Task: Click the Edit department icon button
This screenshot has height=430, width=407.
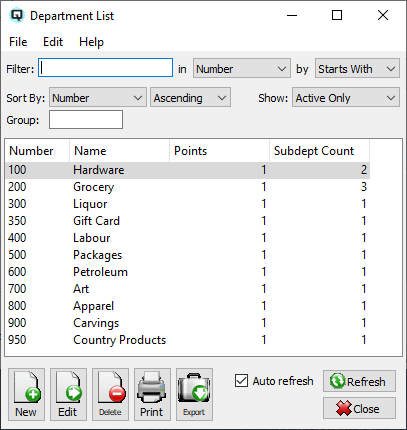Action: click(68, 394)
